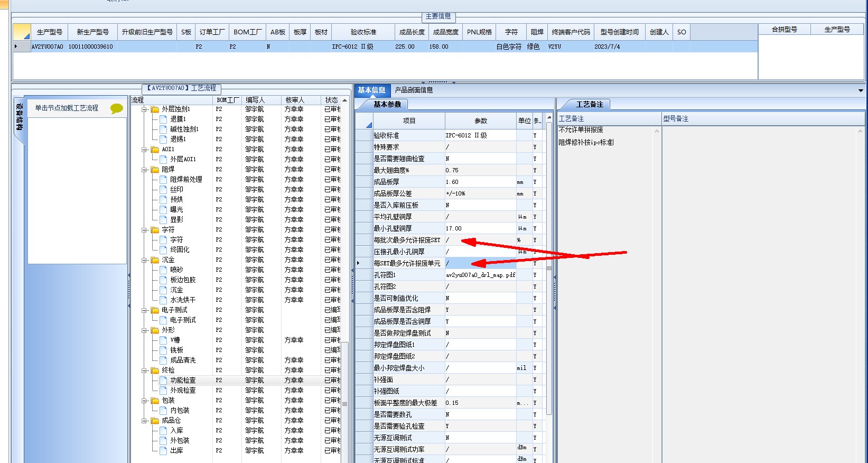The image size is (868, 463).
Task: Click the 【AV2YU007A0】工艺流程 tab header
Action: tap(181, 88)
